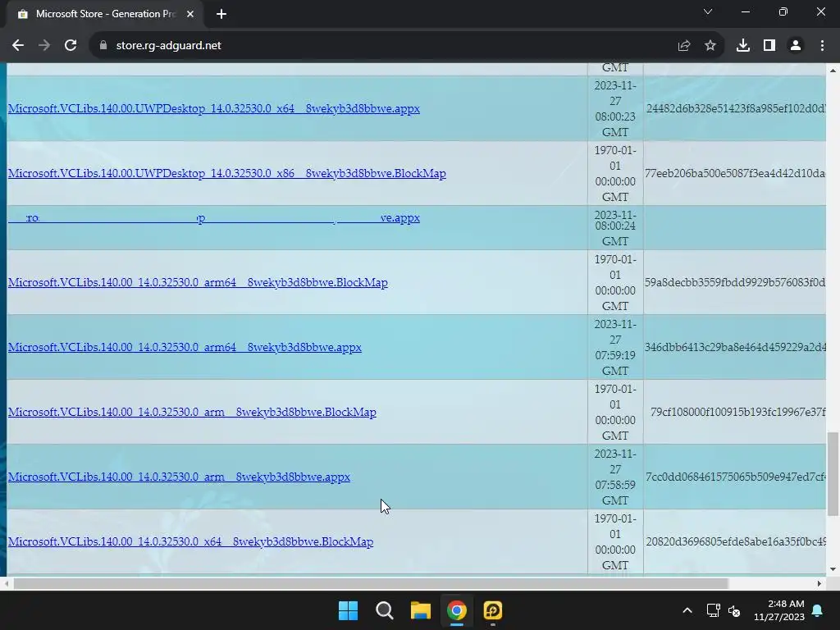
Task: Select hash starting 20820d3696805
Action: (736, 541)
